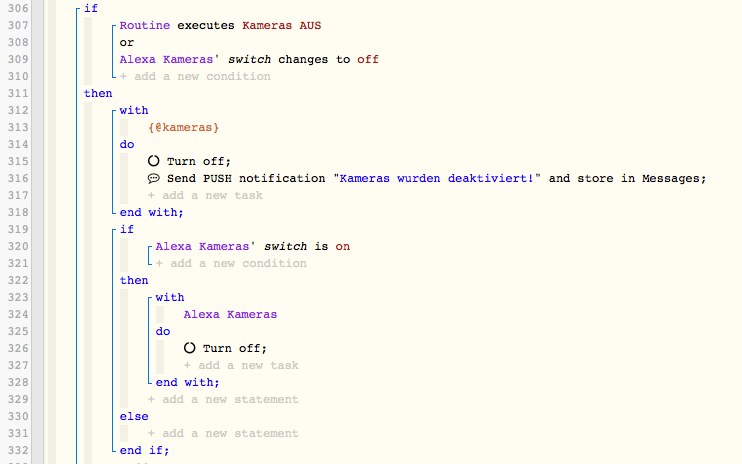Click the power icon on line 315
This screenshot has width=742, height=464.
(153, 161)
